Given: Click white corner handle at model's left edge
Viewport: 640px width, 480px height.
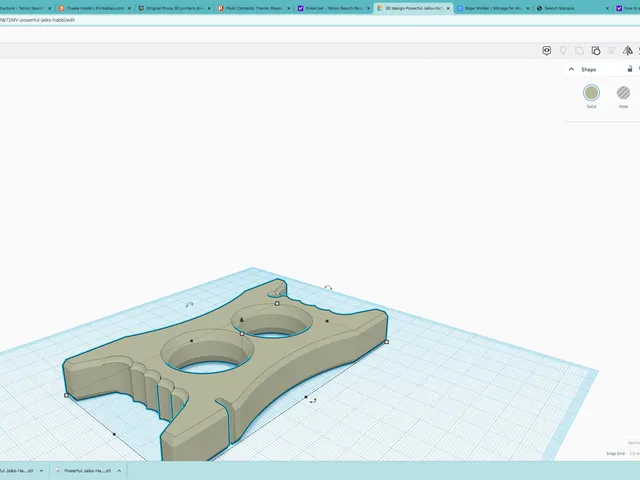Looking at the screenshot, I should 67,395.
